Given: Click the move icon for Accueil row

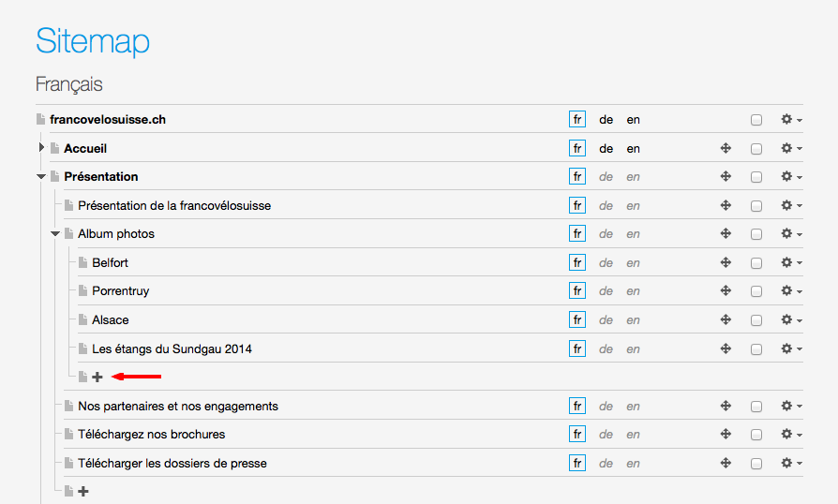Looking at the screenshot, I should [726, 149].
